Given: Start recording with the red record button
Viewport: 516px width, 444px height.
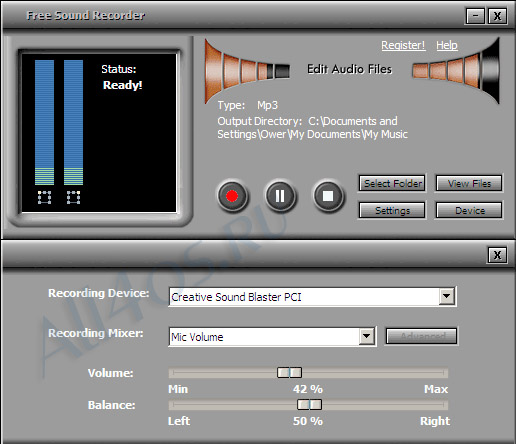Looking at the screenshot, I should pos(232,196).
